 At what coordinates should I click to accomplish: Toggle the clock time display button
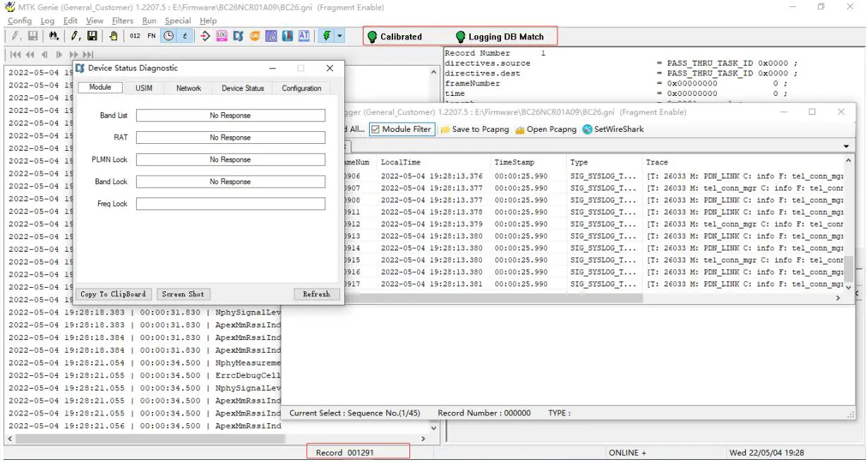click(169, 36)
